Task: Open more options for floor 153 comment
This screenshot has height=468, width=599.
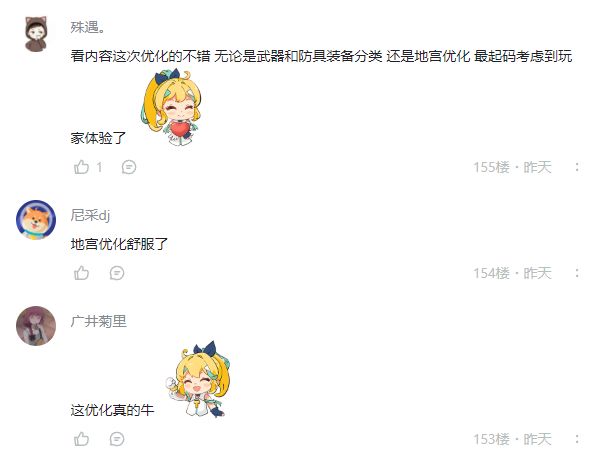Action: click(x=577, y=439)
